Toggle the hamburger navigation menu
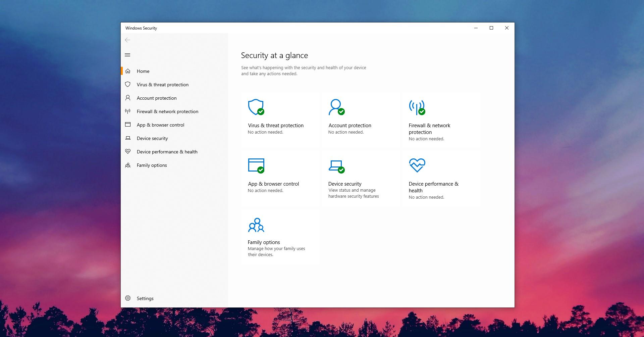The height and width of the screenshot is (337, 644). tap(127, 55)
